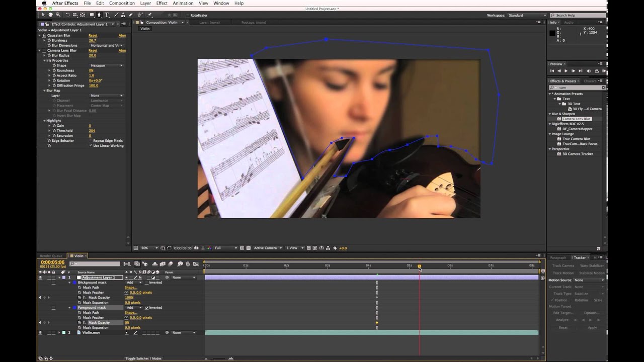Viewport: 644px width, 362px height.
Task: Toggle Gaussian Blur fx switch
Action: coord(44,36)
